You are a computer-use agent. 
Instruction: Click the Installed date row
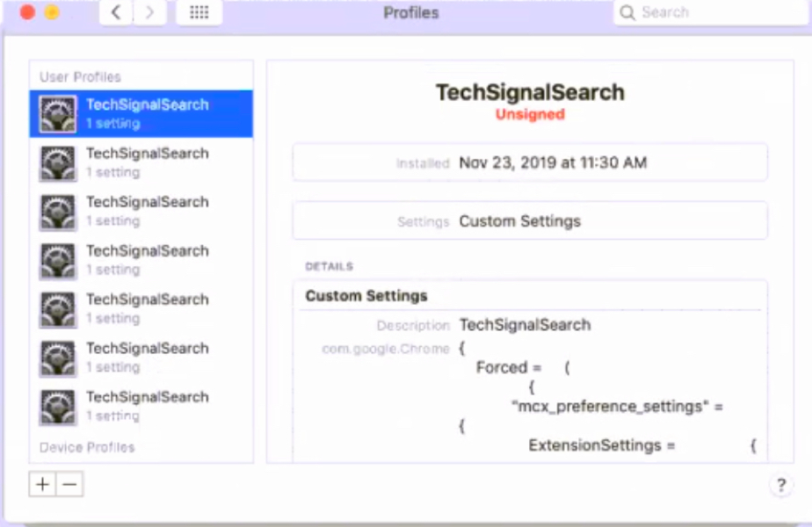530,162
